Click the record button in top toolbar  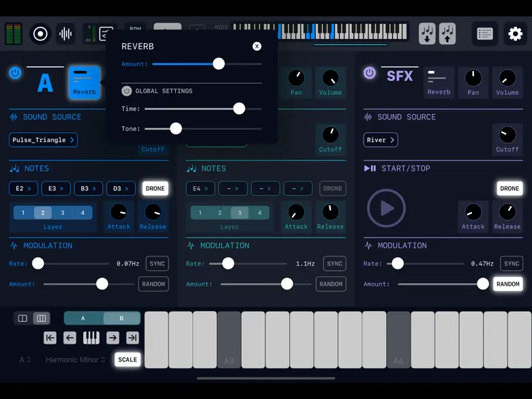click(41, 33)
